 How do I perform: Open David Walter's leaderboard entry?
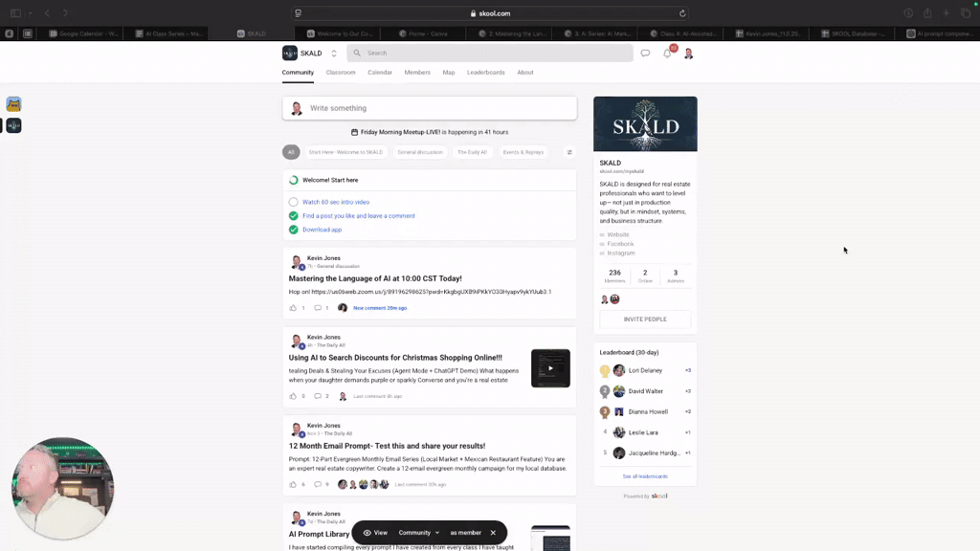tap(645, 391)
